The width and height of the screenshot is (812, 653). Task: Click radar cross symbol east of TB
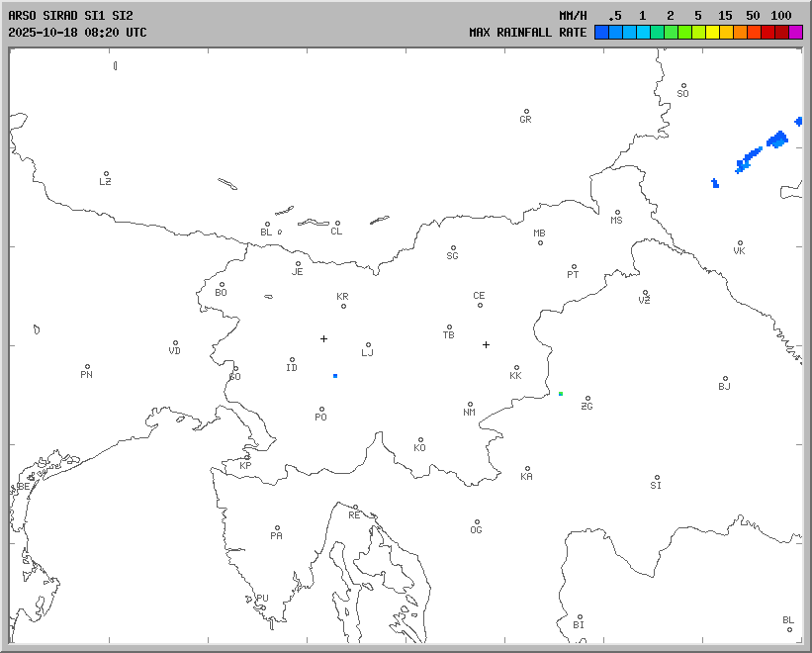486,344
